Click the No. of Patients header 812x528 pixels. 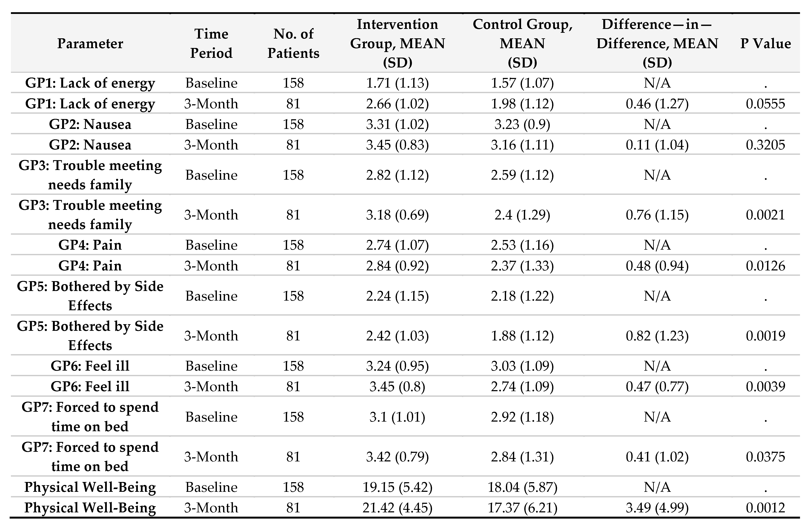pyautogui.click(x=294, y=43)
